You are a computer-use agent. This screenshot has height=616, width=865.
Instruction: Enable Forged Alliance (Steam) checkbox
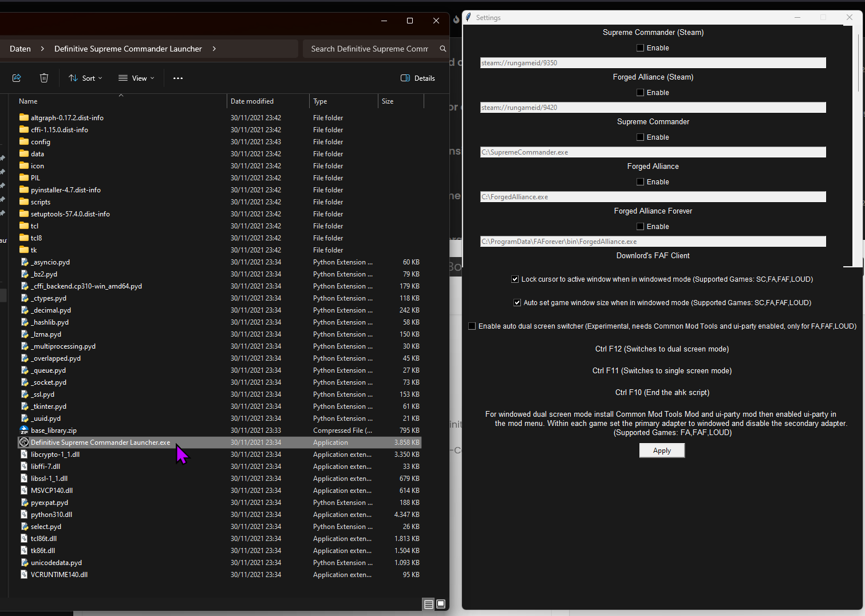point(641,93)
